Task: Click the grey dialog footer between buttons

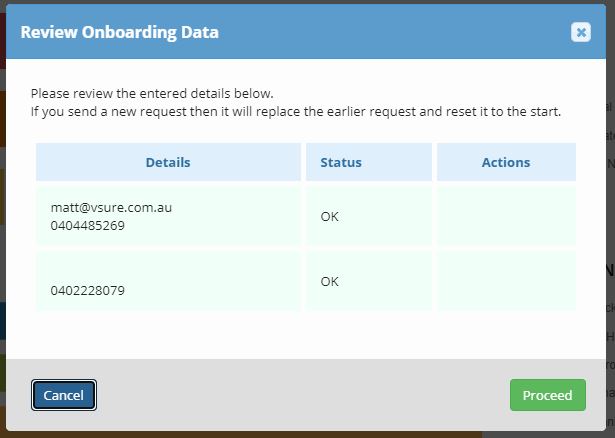Action: point(300,395)
